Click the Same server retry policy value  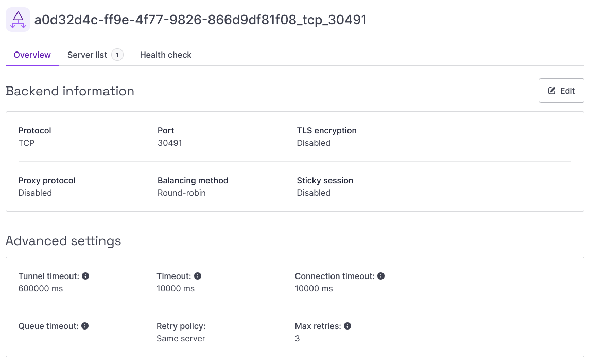tap(181, 338)
